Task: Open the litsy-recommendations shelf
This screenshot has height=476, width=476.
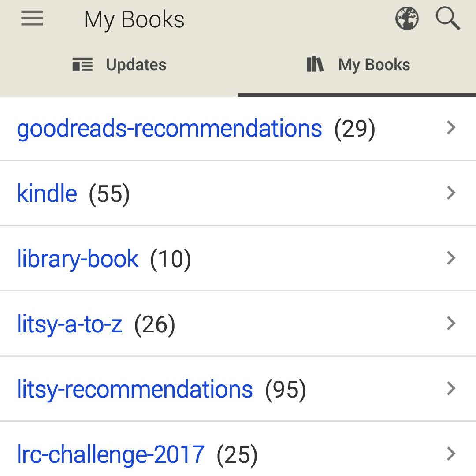Action: click(x=135, y=389)
